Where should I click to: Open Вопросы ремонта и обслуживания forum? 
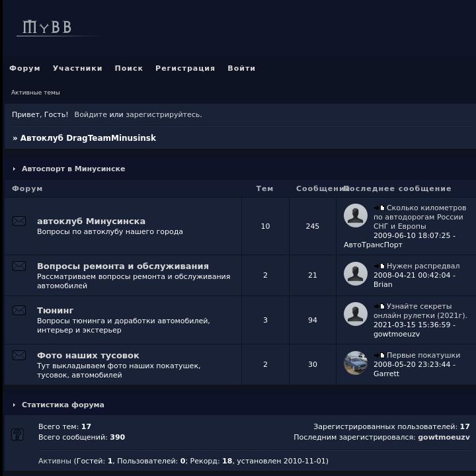pyautogui.click(x=123, y=266)
